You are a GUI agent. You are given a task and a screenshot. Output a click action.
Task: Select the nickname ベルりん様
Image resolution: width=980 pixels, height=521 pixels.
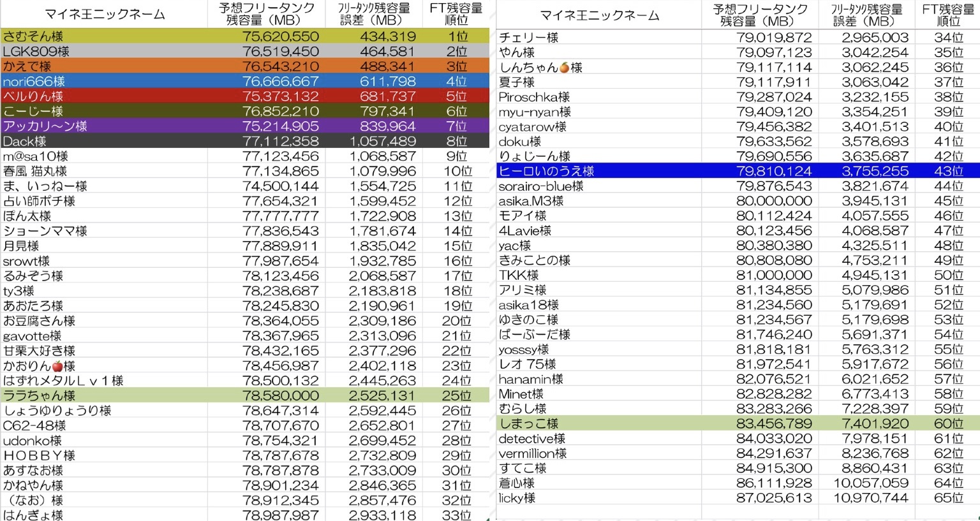tap(33, 96)
